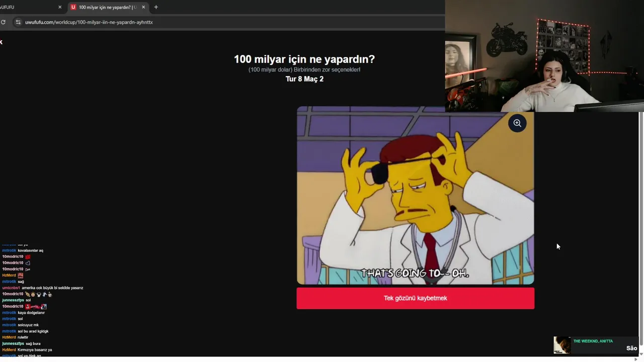Click the 'Tur 8 Maç 2' round label
Image resolution: width=644 pixels, height=362 pixels.
tap(304, 79)
